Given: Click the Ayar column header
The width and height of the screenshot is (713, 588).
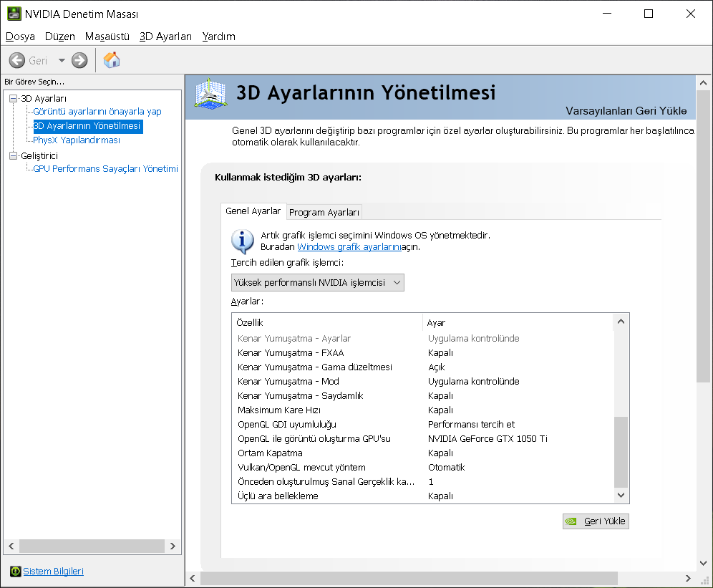Looking at the screenshot, I should tap(518, 323).
